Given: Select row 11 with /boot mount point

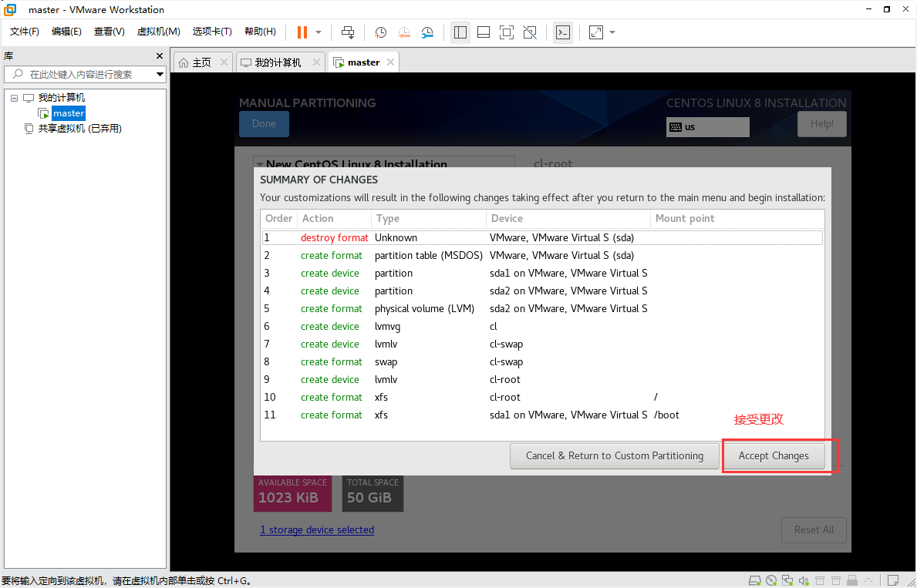Looking at the screenshot, I should click(542, 415).
